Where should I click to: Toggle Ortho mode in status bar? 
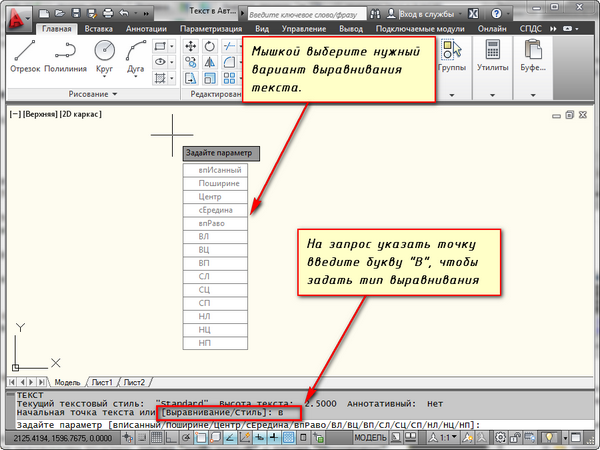point(171,437)
